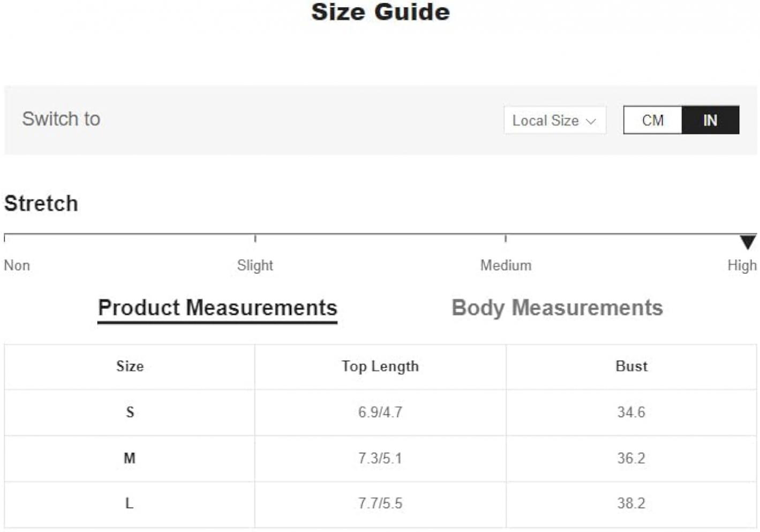The width and height of the screenshot is (760, 532).
Task: Switch units to CM
Action: pyautogui.click(x=652, y=120)
